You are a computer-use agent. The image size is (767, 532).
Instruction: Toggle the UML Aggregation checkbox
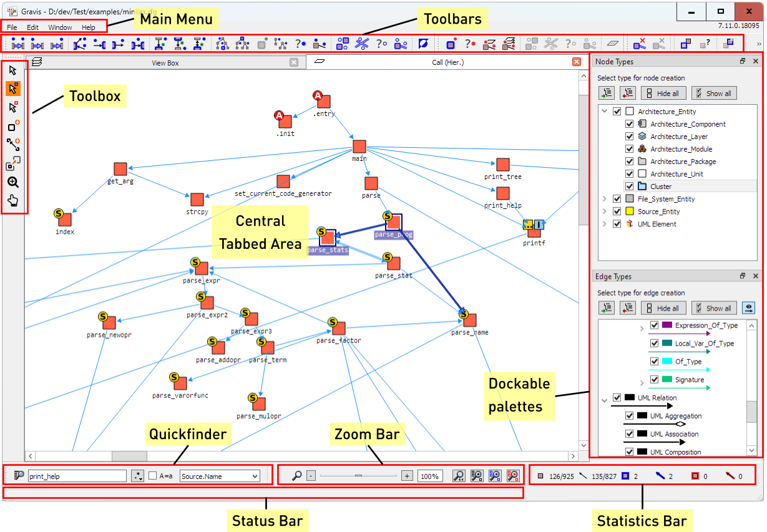click(x=629, y=416)
